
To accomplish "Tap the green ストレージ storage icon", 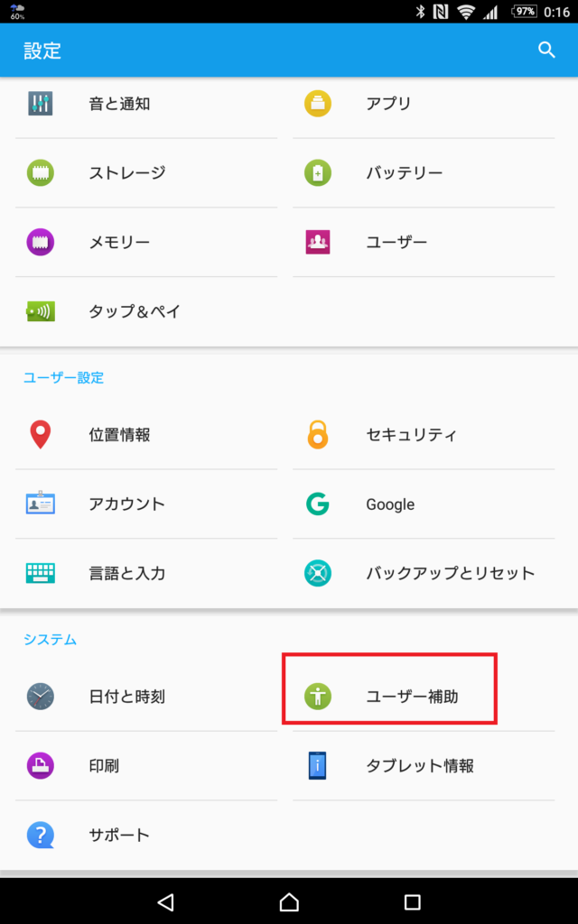I will pos(41,172).
